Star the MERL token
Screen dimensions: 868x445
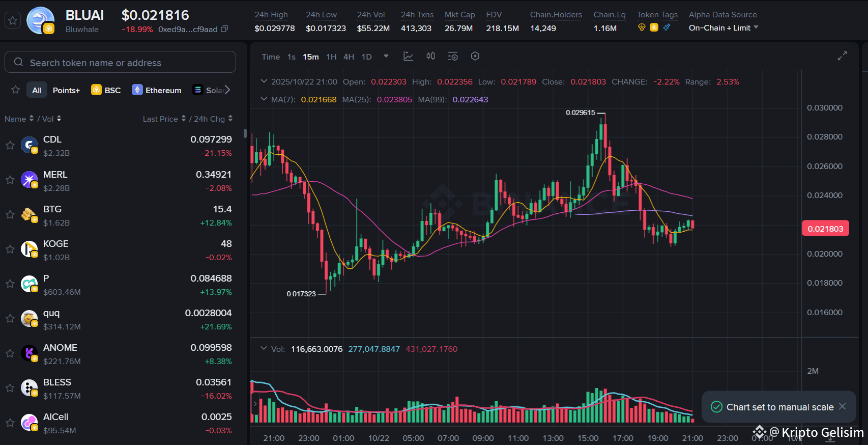pos(10,180)
